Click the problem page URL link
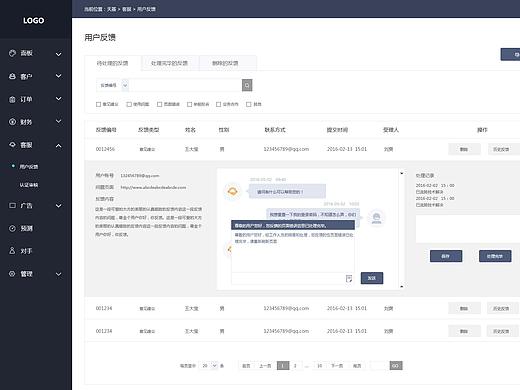Screen dimensions: 520x390 153,187
